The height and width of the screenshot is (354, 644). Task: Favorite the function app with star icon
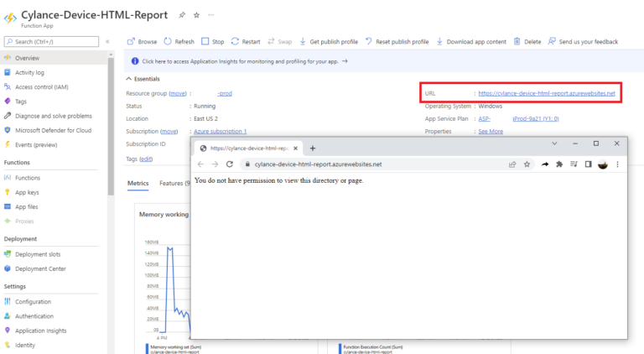click(x=196, y=15)
